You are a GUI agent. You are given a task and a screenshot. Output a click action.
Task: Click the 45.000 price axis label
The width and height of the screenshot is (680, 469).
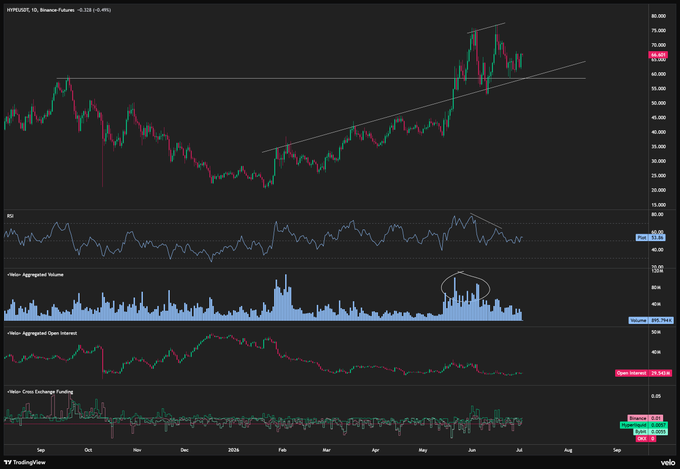658,118
